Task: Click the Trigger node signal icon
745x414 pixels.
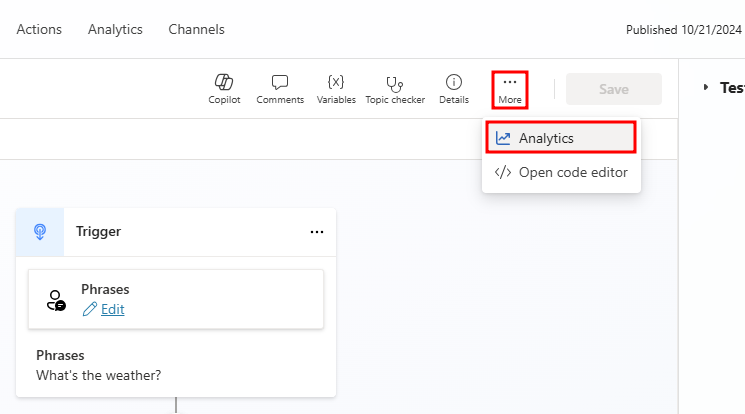Action: pos(40,232)
